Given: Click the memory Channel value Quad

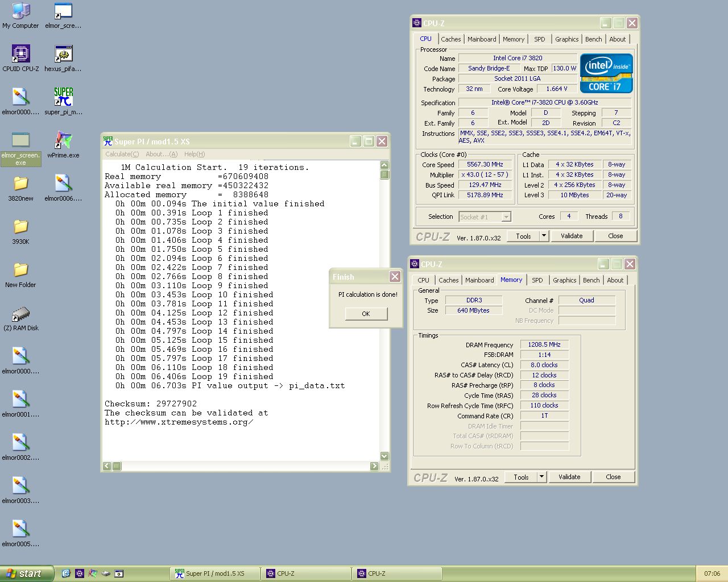Looking at the screenshot, I should (x=587, y=300).
